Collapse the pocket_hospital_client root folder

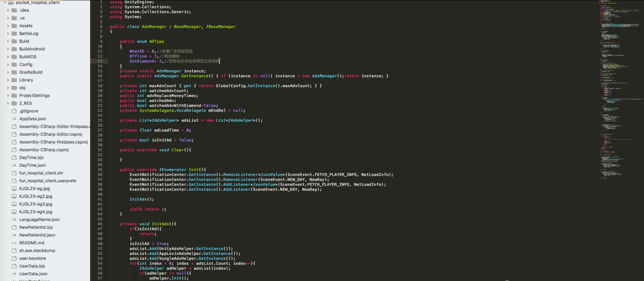pyautogui.click(x=5, y=3)
